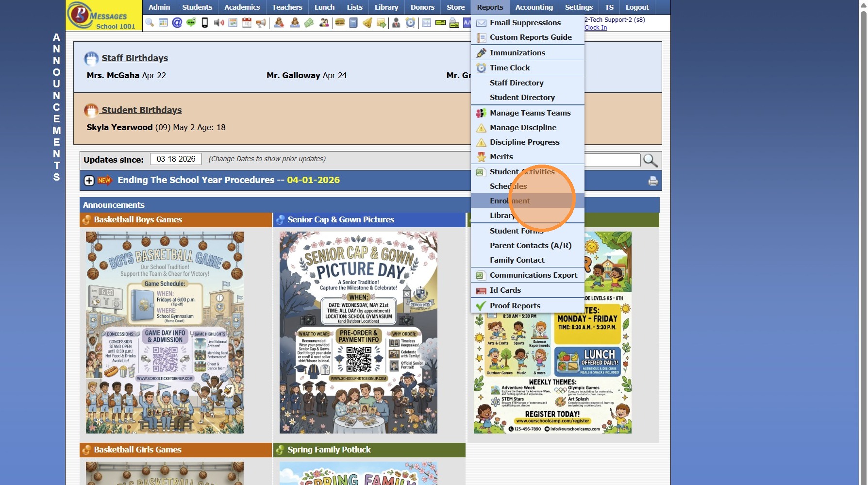Click the Updates since date field

tap(176, 159)
